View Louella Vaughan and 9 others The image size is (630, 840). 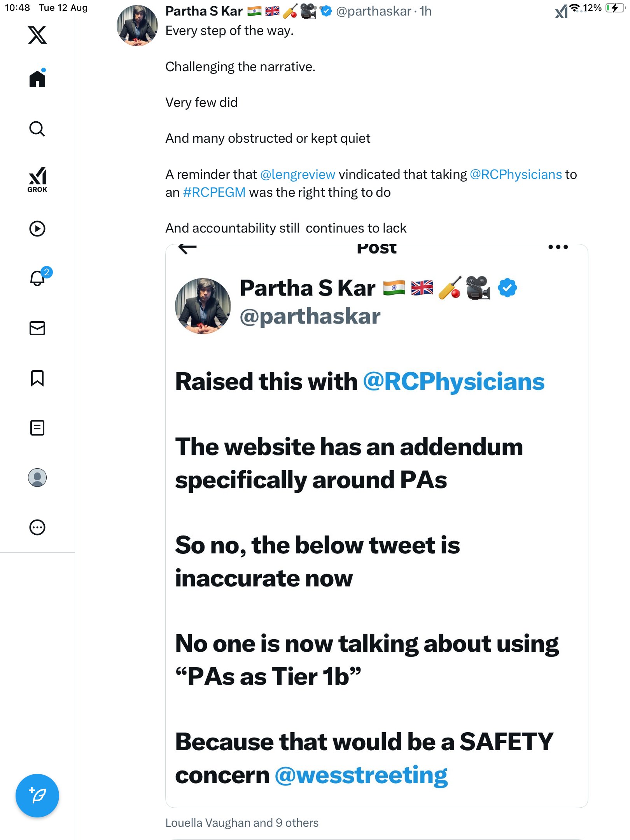[242, 822]
